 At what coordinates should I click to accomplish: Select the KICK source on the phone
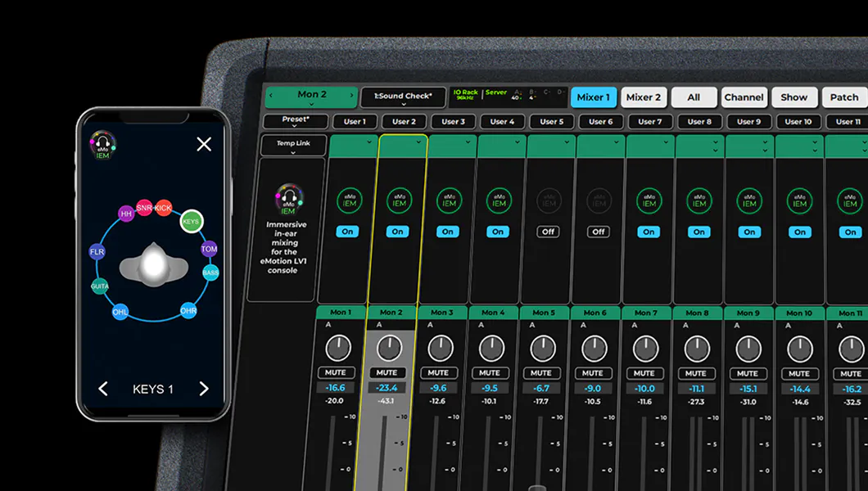tap(163, 208)
